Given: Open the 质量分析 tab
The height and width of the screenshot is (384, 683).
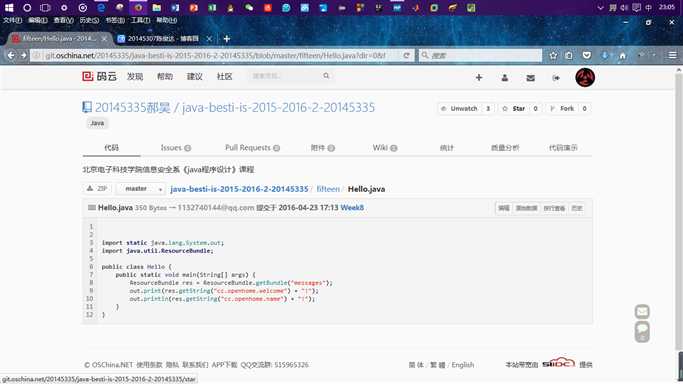Looking at the screenshot, I should 505,148.
